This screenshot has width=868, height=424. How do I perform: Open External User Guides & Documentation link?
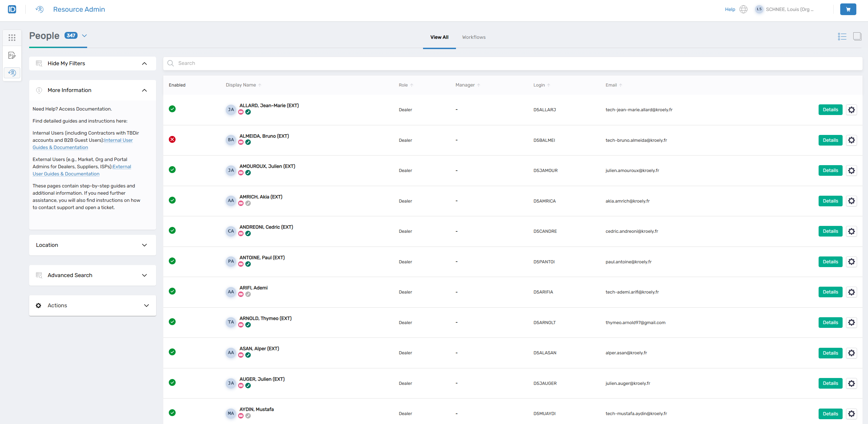(66, 174)
